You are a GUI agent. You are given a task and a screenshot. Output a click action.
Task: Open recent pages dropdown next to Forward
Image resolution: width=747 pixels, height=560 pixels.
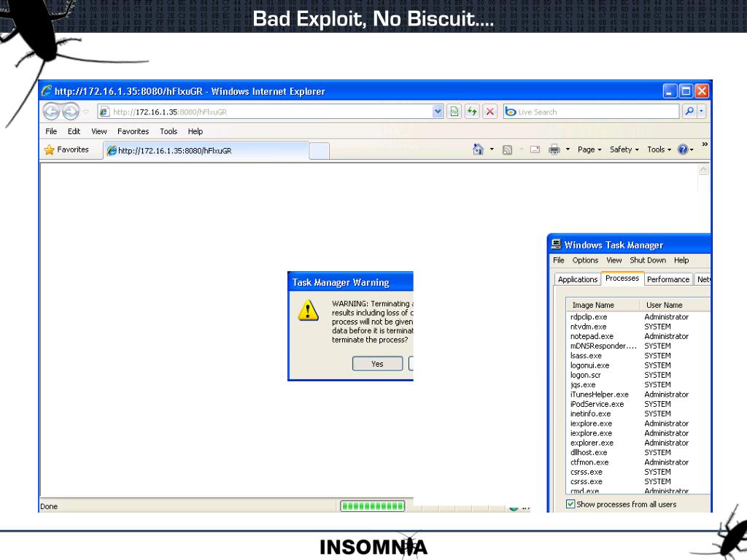coord(86,112)
